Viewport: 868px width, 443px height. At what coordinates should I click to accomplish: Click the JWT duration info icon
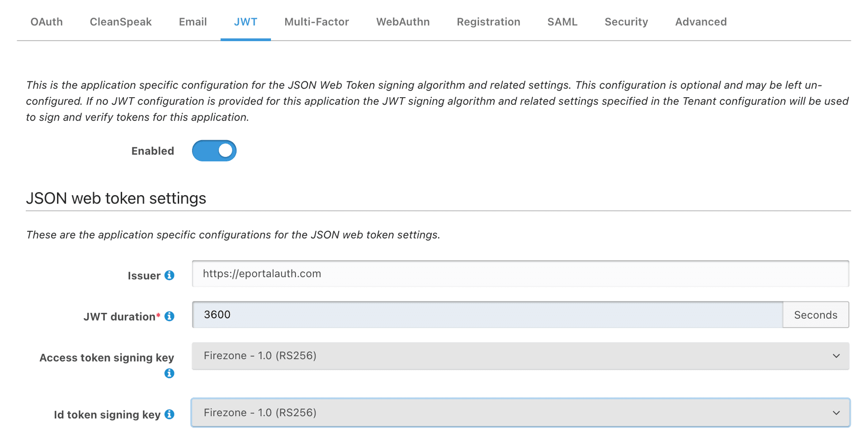pos(170,316)
